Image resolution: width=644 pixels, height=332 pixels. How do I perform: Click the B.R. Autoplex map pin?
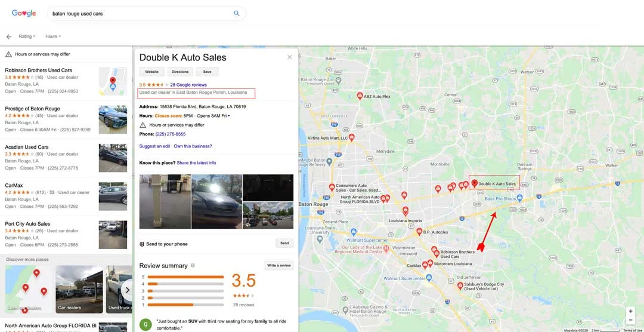click(x=419, y=232)
